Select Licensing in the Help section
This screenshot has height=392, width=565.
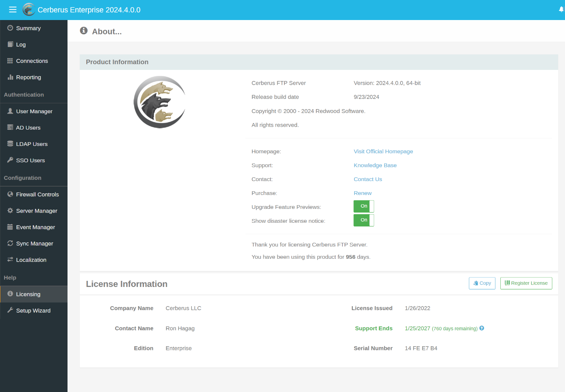point(34,294)
